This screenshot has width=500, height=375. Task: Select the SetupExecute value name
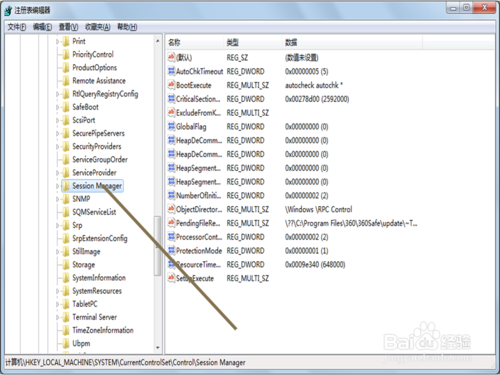coord(195,278)
